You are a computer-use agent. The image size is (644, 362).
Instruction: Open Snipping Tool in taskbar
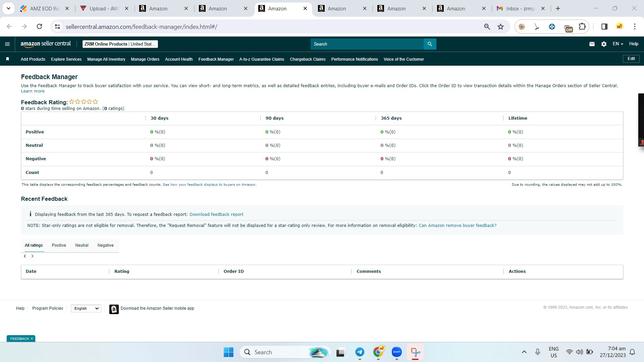pyautogui.click(x=415, y=352)
